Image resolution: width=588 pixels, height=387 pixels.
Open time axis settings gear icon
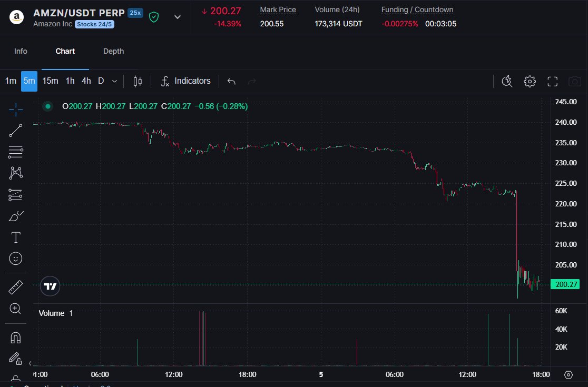pyautogui.click(x=569, y=375)
